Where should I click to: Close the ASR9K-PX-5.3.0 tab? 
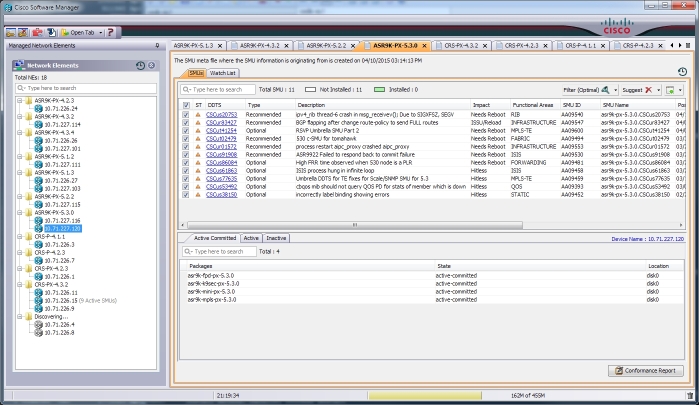[x=424, y=46]
